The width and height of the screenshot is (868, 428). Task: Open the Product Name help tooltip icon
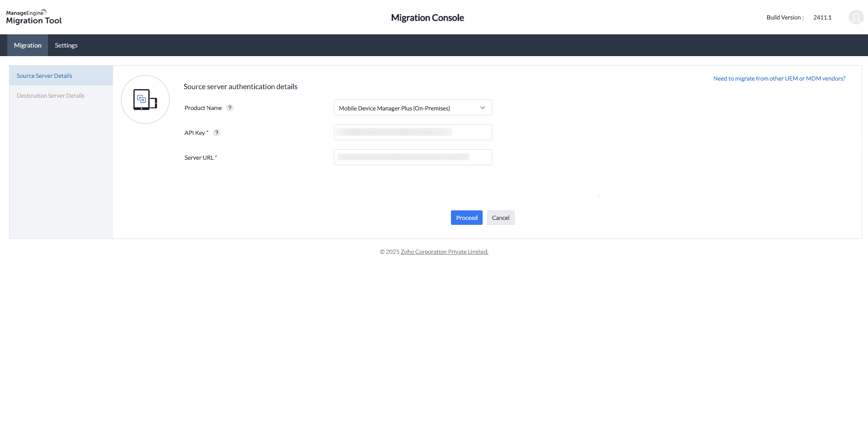(x=230, y=108)
